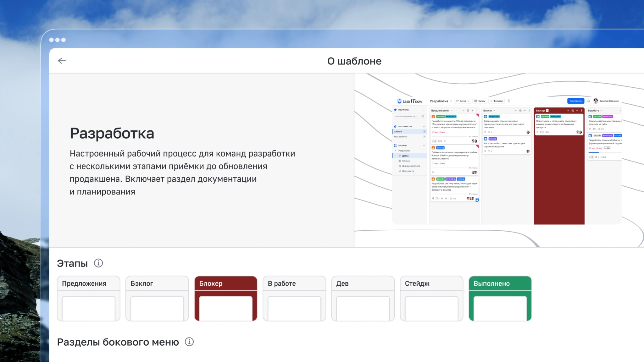Collapse the Бэклог column with its arrows icon
The image size is (644, 362).
coord(516,111)
